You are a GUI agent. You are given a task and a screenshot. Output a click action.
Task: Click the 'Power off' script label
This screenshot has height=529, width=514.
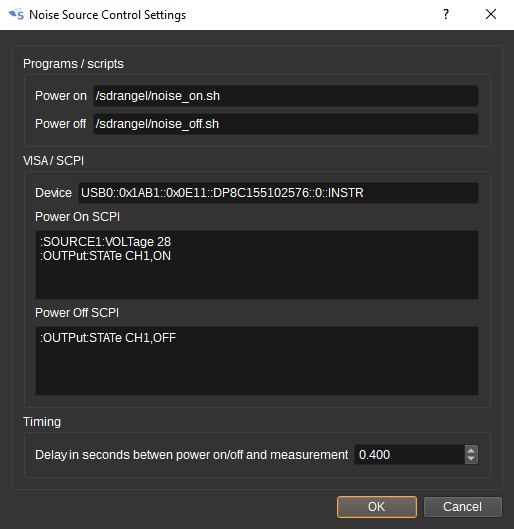(x=60, y=124)
